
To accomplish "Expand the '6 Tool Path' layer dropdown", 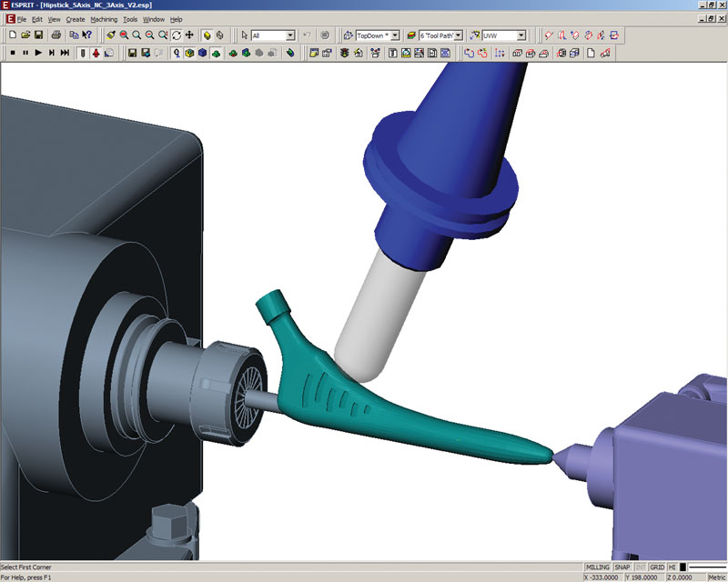I will coord(459,35).
